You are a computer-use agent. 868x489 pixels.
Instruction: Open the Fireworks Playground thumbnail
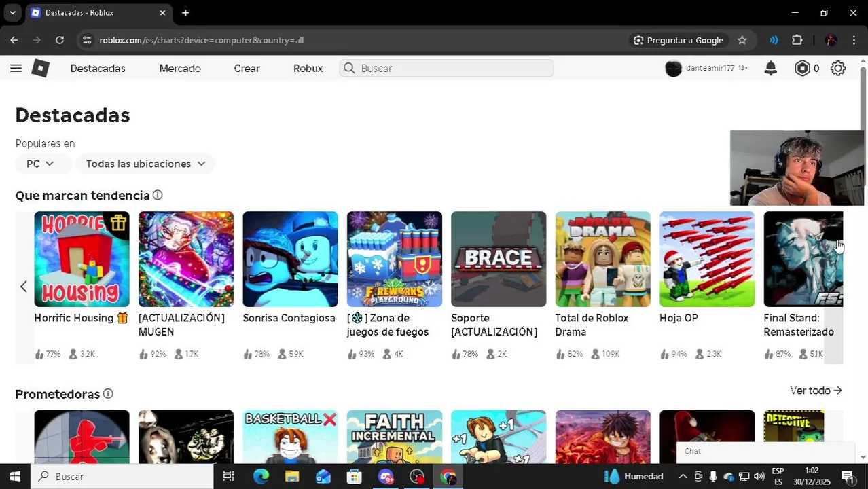395,259
